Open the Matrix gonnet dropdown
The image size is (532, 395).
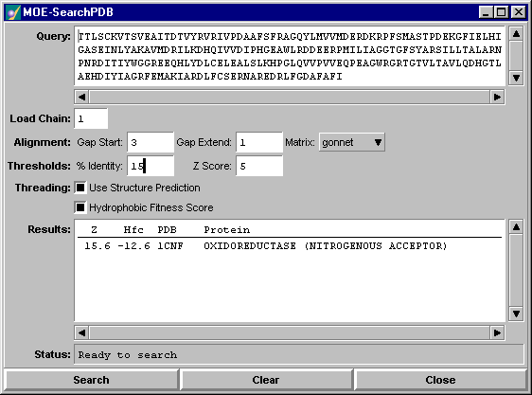(x=351, y=142)
